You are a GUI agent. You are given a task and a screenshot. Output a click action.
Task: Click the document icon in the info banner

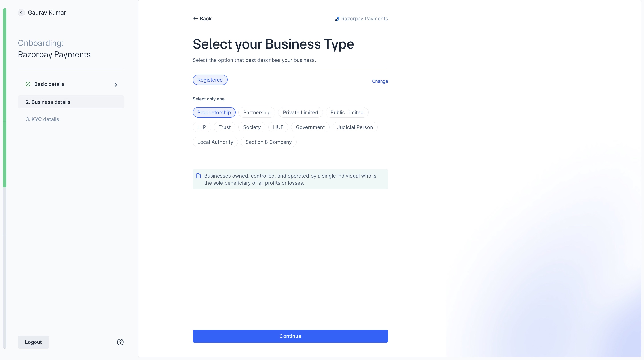click(x=198, y=176)
